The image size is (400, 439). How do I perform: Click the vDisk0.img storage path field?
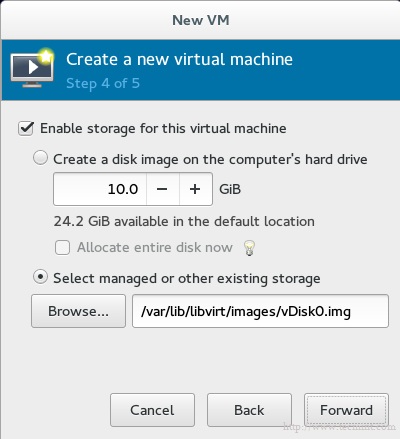260,311
